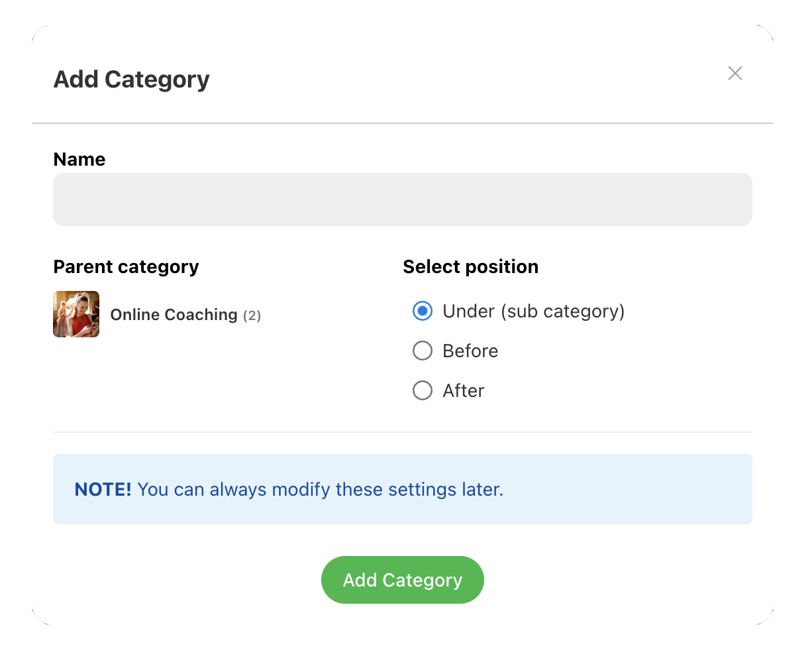Close the Add Category dialog
This screenshot has height=668, width=812.
click(735, 74)
